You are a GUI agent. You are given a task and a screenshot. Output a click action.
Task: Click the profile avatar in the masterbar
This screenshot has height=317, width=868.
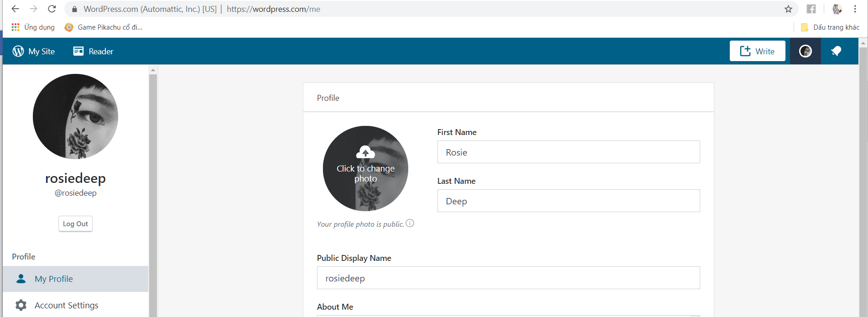806,51
